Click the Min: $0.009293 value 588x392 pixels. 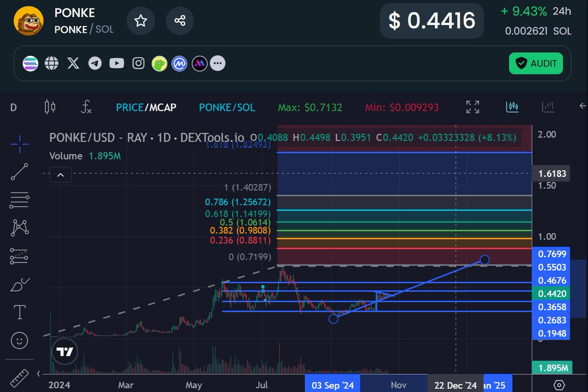coord(402,107)
